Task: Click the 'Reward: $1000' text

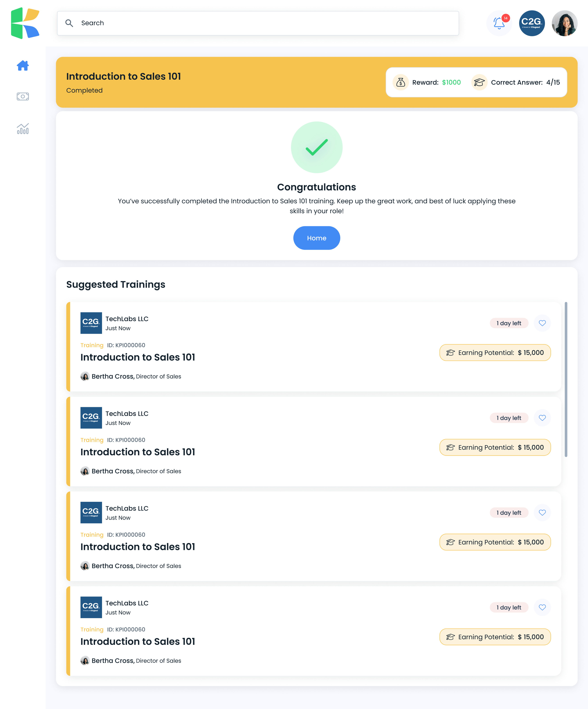Action: click(x=436, y=82)
